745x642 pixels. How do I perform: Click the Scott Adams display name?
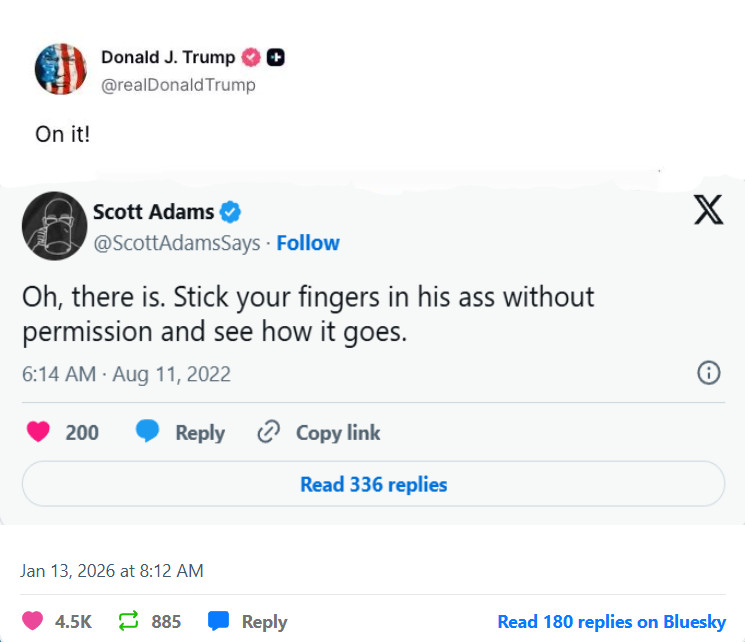(x=153, y=212)
